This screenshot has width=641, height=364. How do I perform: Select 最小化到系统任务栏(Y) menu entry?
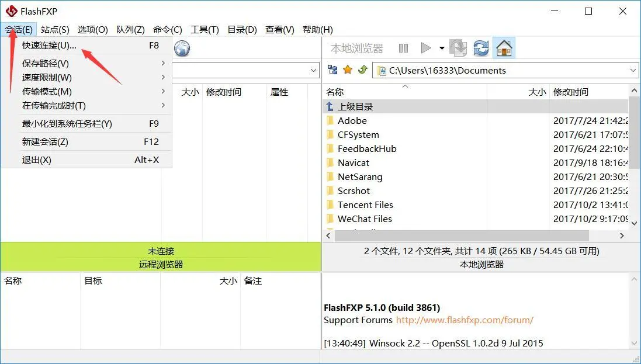[86, 123]
